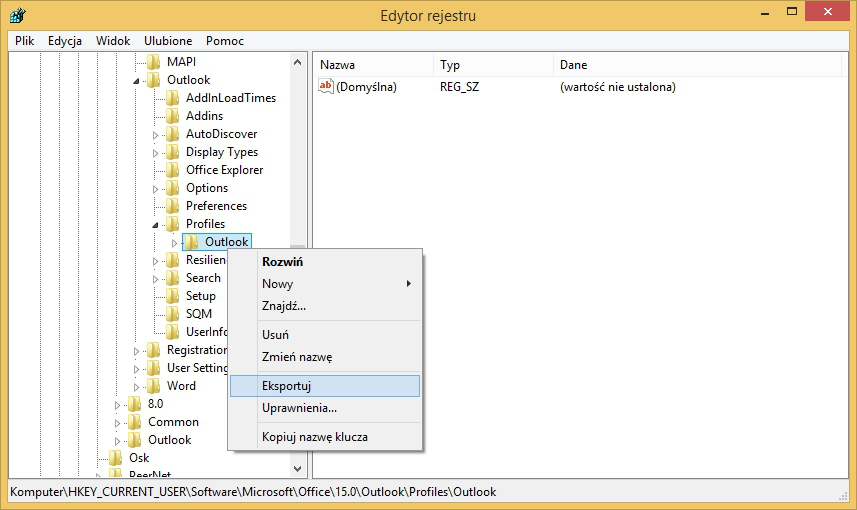Close the Edytor rejestru window
This screenshot has height=510, width=857.
827,11
